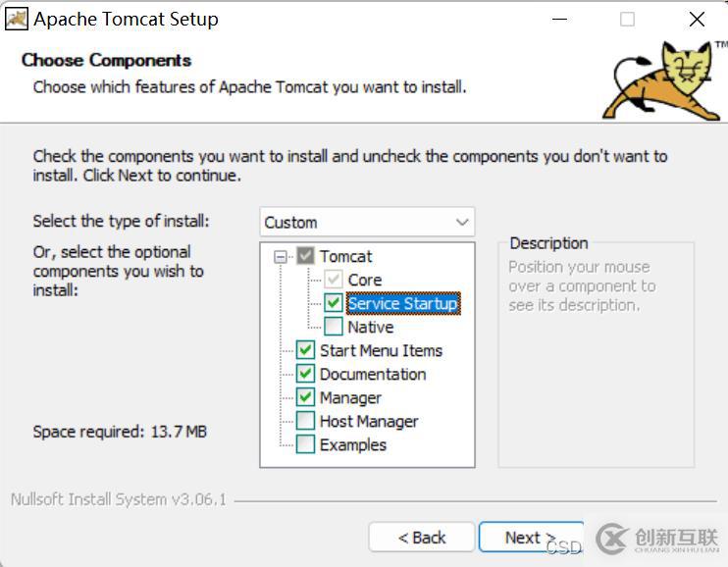Enable the Native component checkbox
The height and width of the screenshot is (567, 728).
(334, 327)
